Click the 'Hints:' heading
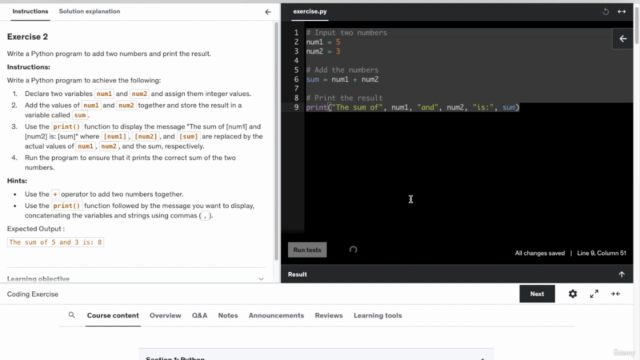640x360 pixels. click(17, 180)
